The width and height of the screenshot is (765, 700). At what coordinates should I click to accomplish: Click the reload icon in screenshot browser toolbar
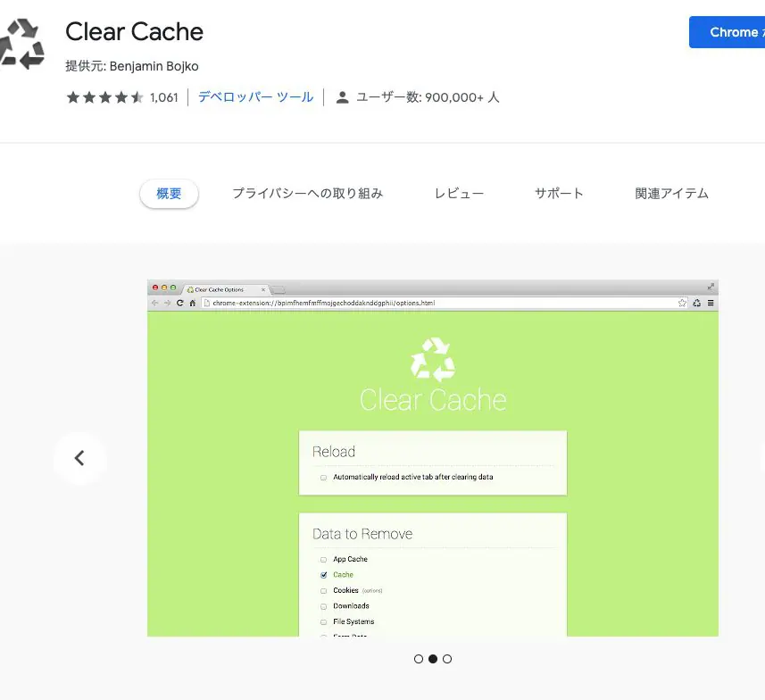tap(179, 304)
